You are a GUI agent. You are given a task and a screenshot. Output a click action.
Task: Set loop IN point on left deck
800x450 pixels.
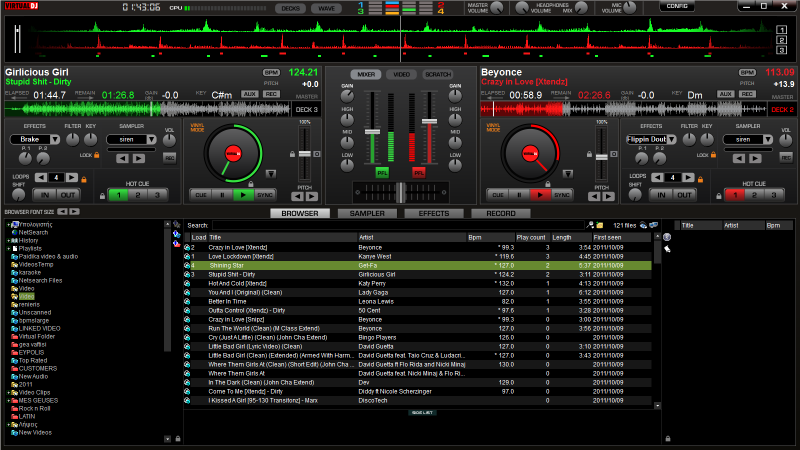(x=45, y=195)
